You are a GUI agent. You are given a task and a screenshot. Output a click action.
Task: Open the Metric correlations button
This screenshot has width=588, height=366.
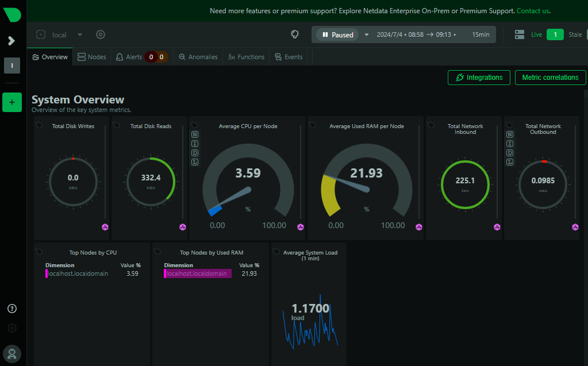point(550,78)
